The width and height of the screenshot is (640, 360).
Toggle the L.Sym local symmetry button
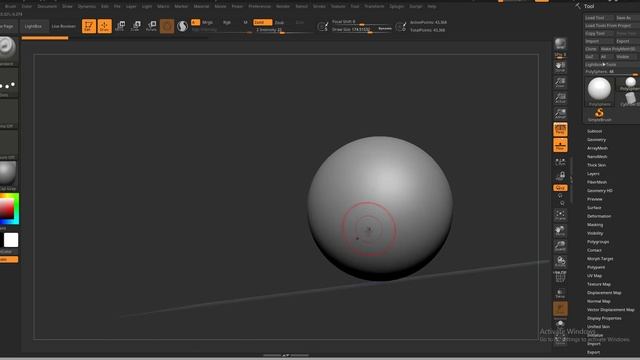560,161
